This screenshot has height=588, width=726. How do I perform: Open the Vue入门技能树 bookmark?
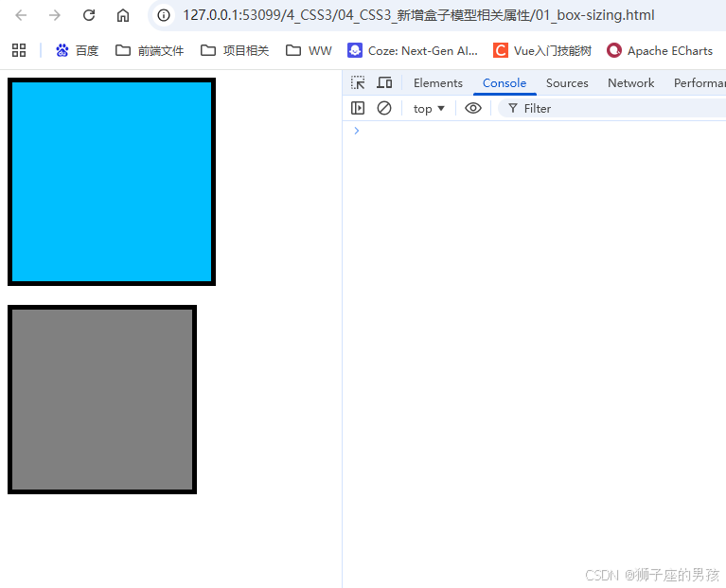[x=542, y=50]
